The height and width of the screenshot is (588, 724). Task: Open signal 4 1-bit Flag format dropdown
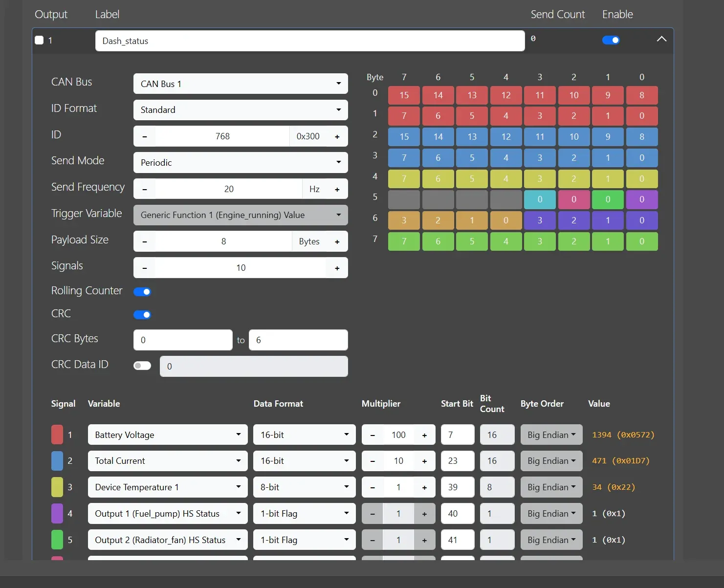(305, 514)
